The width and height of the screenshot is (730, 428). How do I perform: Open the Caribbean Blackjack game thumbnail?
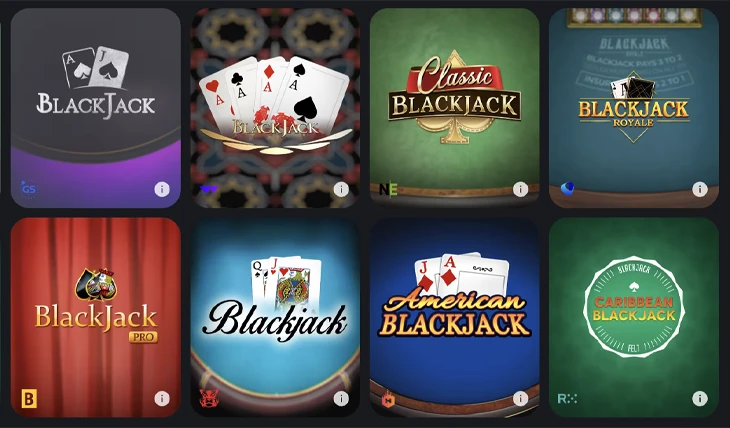tap(634, 317)
